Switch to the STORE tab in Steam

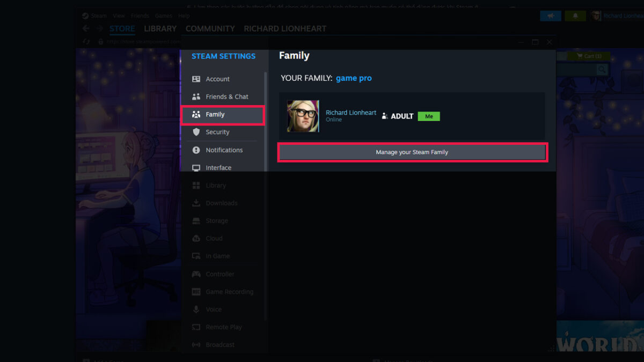coord(122,28)
